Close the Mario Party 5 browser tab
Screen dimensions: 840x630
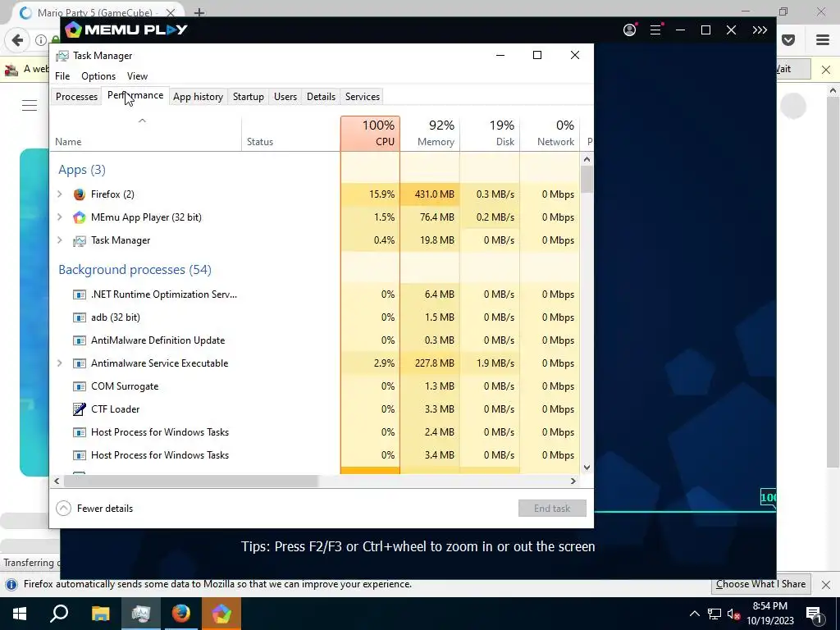tap(171, 12)
